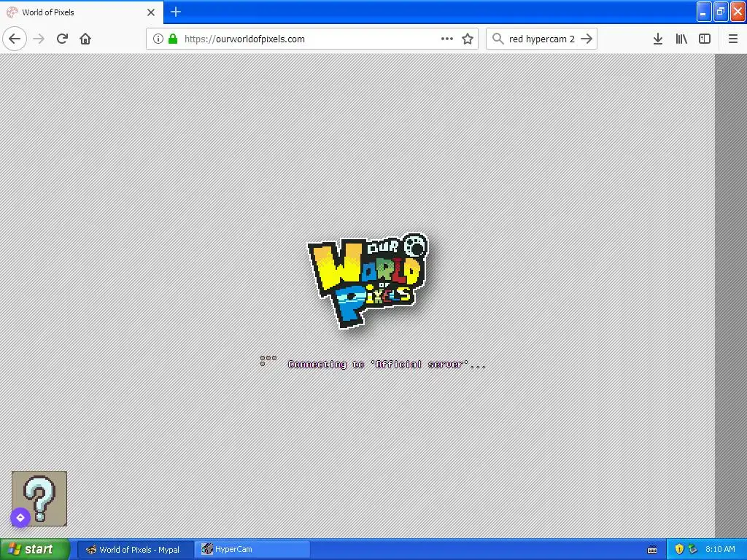Go back to the previous page
The height and width of the screenshot is (560, 747).
pos(15,39)
